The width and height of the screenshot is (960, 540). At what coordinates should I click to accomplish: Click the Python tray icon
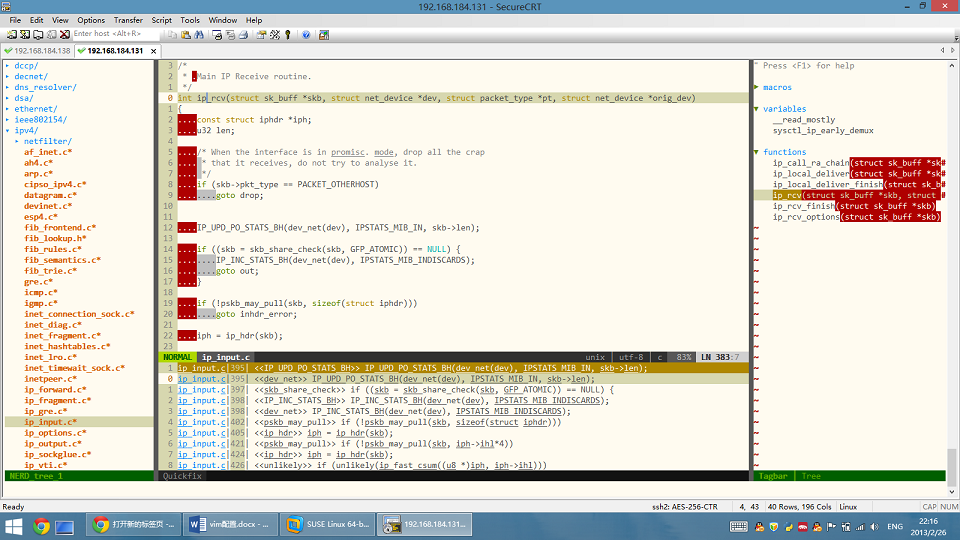(789, 527)
